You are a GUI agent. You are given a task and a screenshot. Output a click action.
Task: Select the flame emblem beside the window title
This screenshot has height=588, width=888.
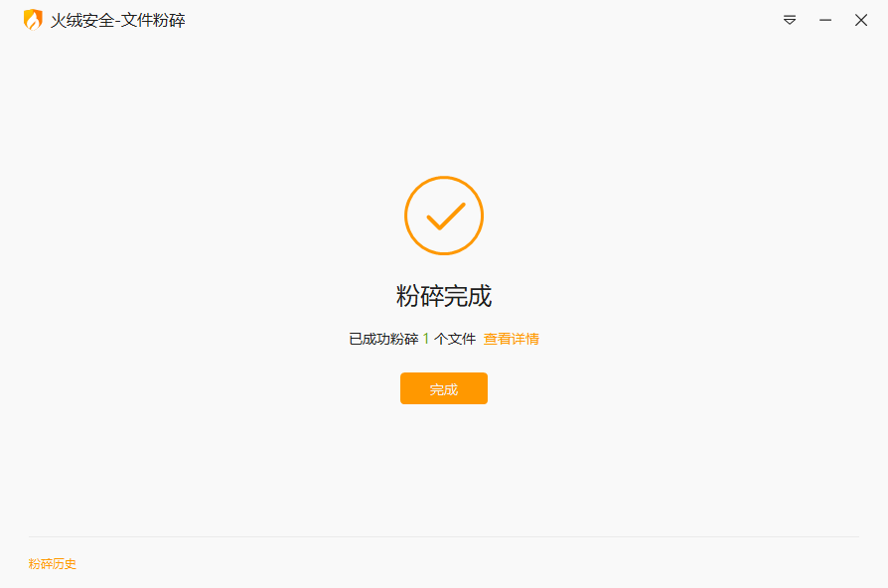click(x=33, y=20)
